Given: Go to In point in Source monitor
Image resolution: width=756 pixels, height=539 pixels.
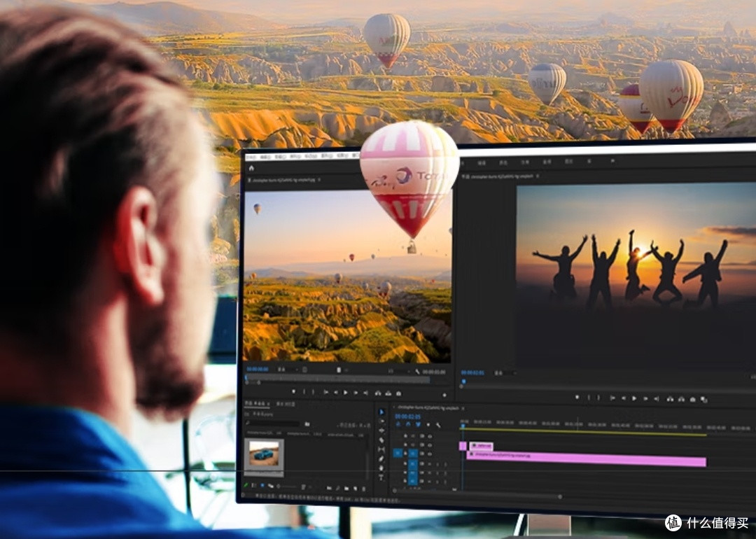Looking at the screenshot, I should (326, 393).
